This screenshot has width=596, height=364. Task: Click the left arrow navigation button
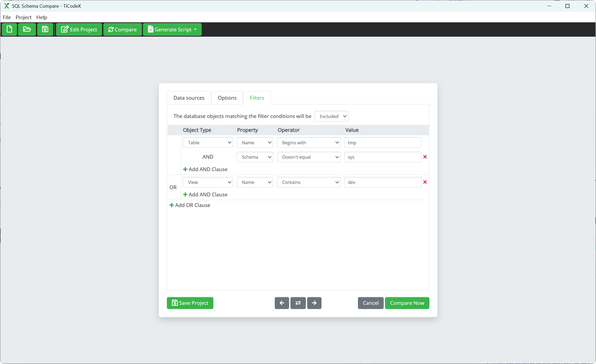282,303
